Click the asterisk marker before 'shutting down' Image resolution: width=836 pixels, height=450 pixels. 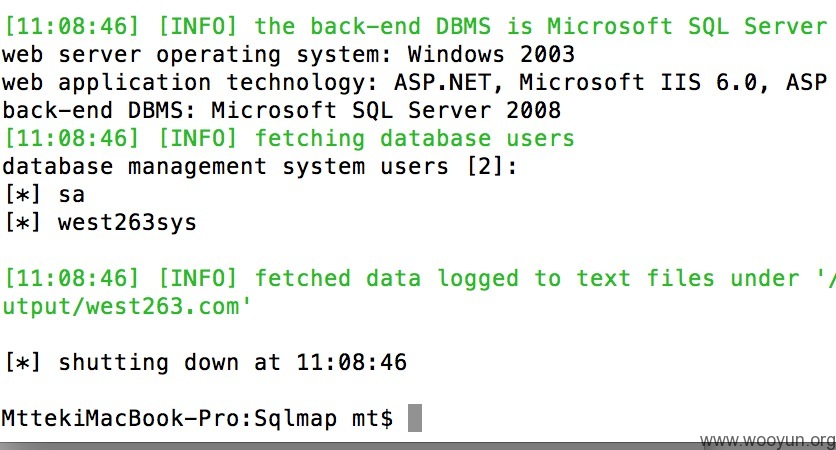pos(22,363)
